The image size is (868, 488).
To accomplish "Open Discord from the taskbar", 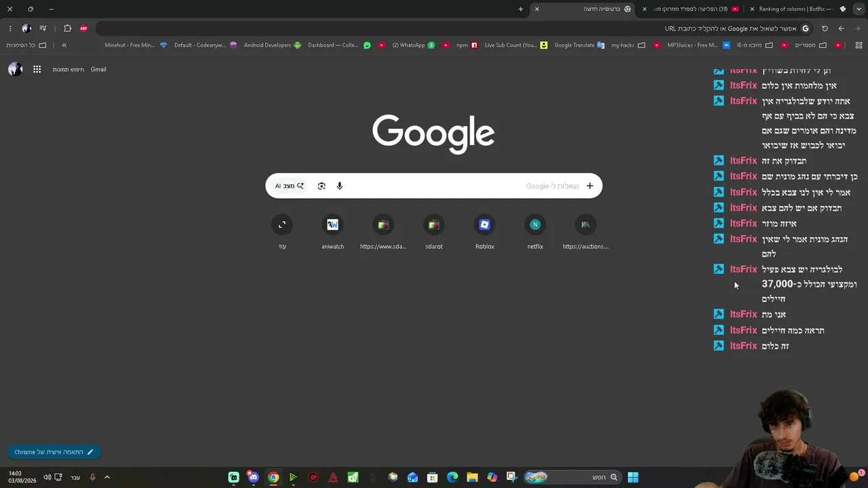I will [x=254, y=477].
